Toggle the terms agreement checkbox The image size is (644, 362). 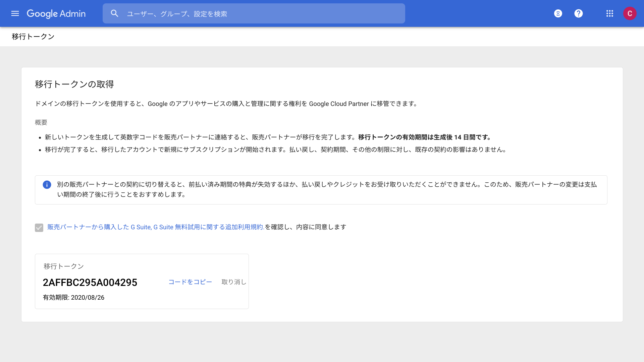point(39,228)
